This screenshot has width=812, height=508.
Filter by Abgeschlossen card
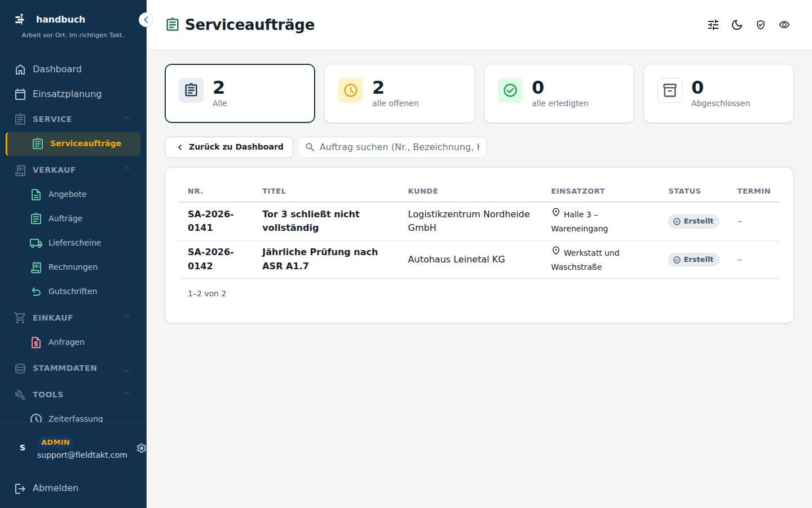click(718, 93)
